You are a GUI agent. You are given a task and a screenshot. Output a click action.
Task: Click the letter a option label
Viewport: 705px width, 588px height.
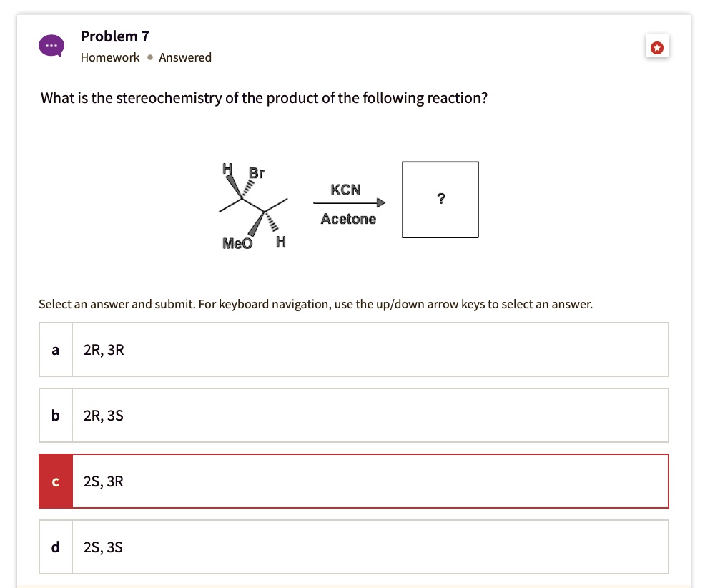click(56, 350)
